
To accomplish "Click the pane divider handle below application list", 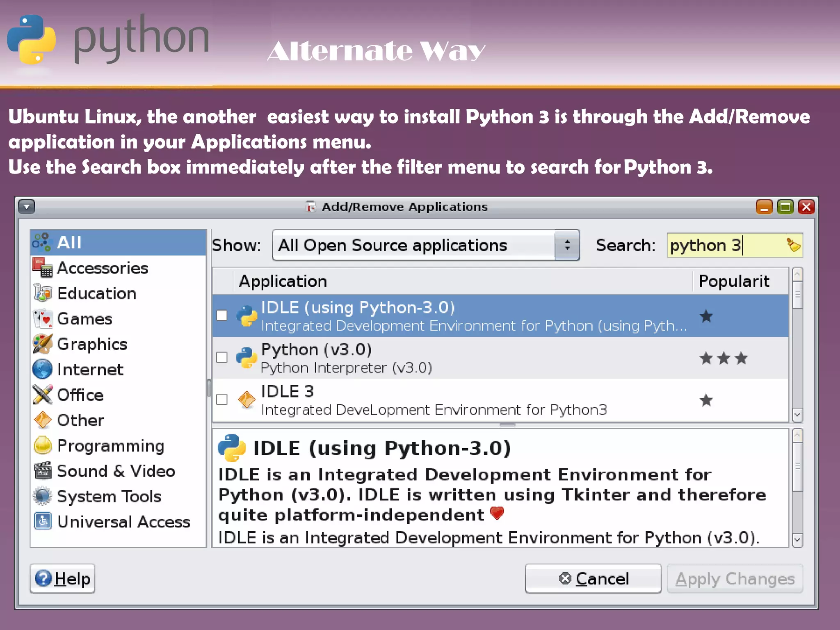I will click(507, 425).
